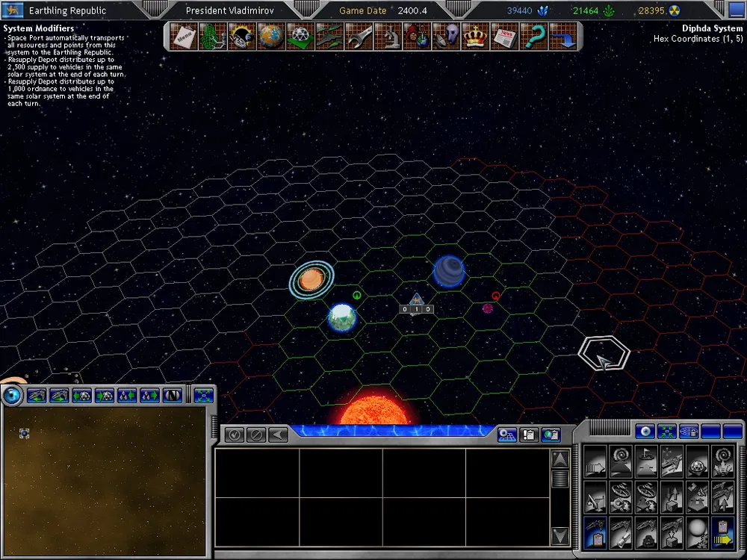
Task: Select the blue gas giant planet
Action: click(x=449, y=272)
